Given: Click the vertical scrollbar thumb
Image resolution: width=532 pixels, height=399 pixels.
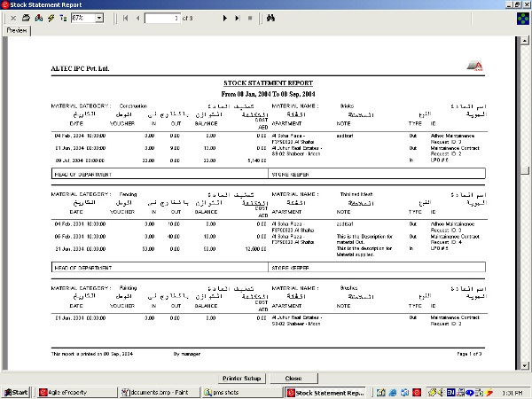Looking at the screenshot, I should pyautogui.click(x=525, y=170).
